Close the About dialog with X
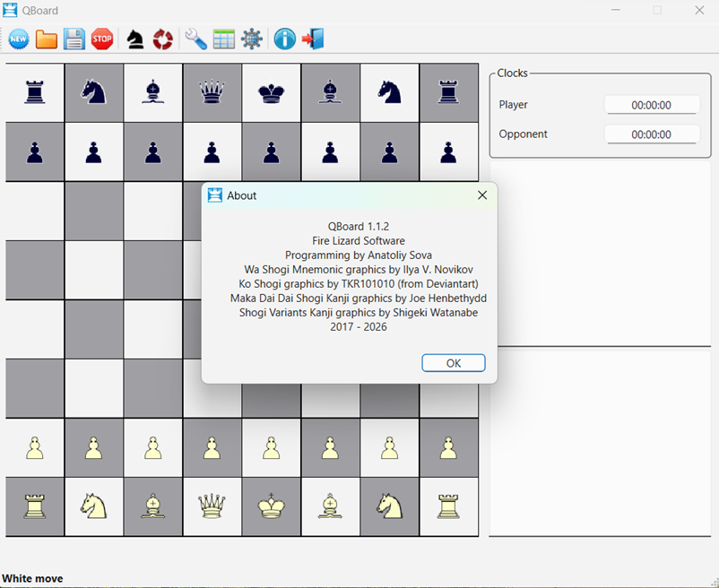 (x=482, y=195)
